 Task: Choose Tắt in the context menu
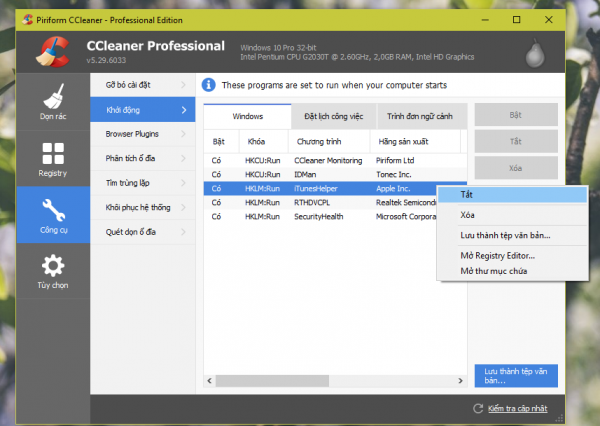pos(512,195)
